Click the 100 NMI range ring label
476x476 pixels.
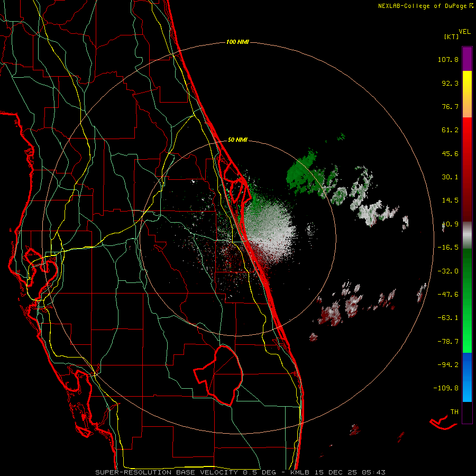[x=237, y=42]
